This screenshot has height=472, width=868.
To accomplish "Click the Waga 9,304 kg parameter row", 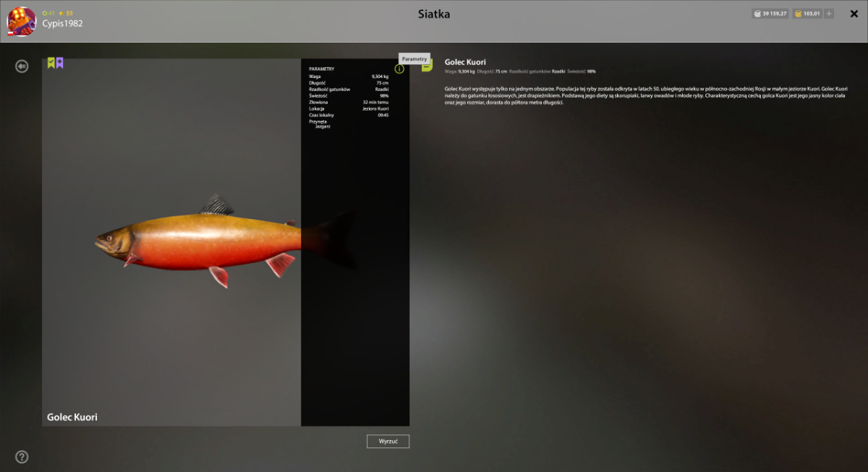I will (349, 76).
